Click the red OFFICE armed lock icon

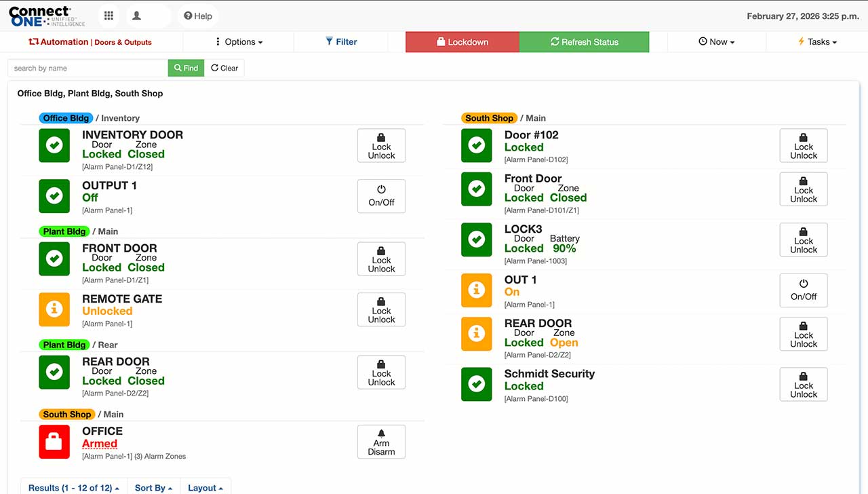tap(54, 442)
